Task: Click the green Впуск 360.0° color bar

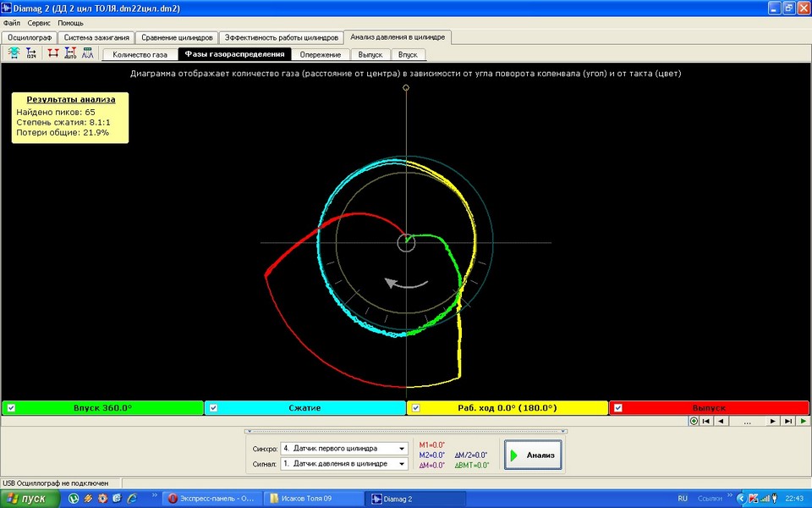Action: tap(102, 408)
